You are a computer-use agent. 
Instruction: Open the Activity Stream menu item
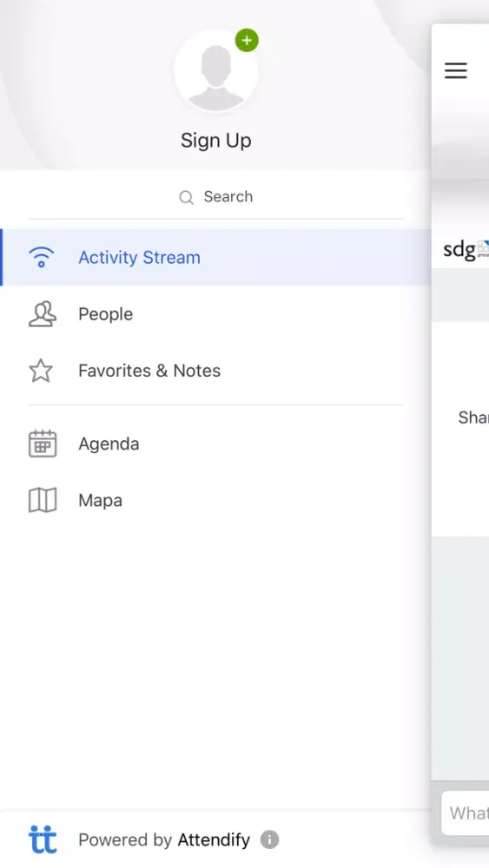(216, 258)
